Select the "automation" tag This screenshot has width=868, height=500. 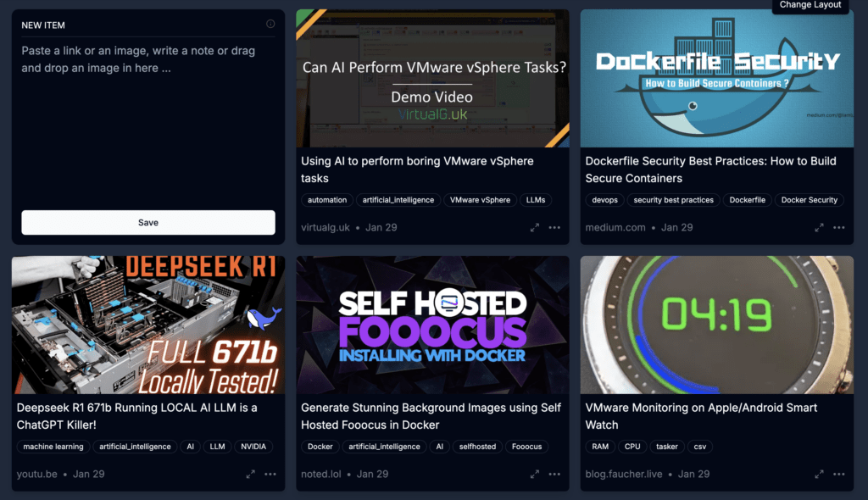[x=327, y=200]
